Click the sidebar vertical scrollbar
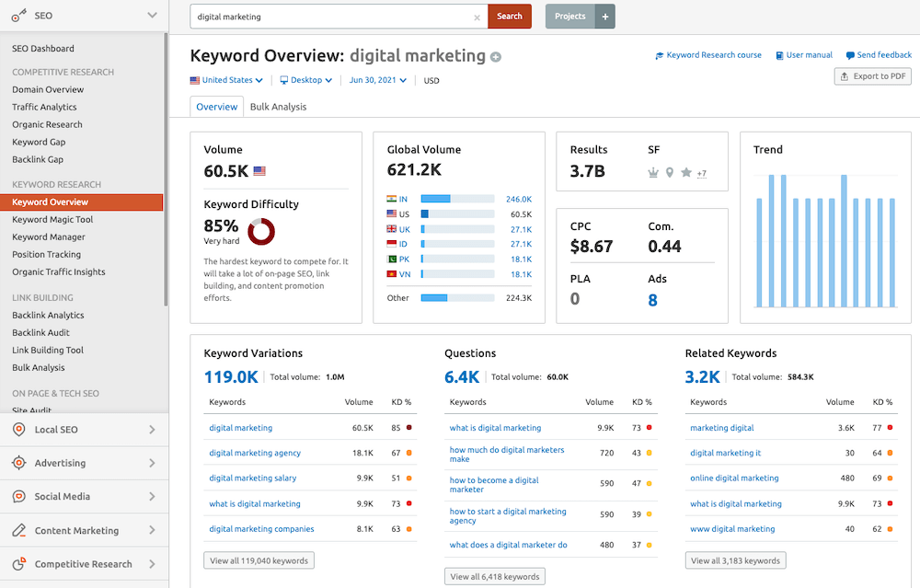Image resolution: width=920 pixels, height=588 pixels. coord(166,170)
